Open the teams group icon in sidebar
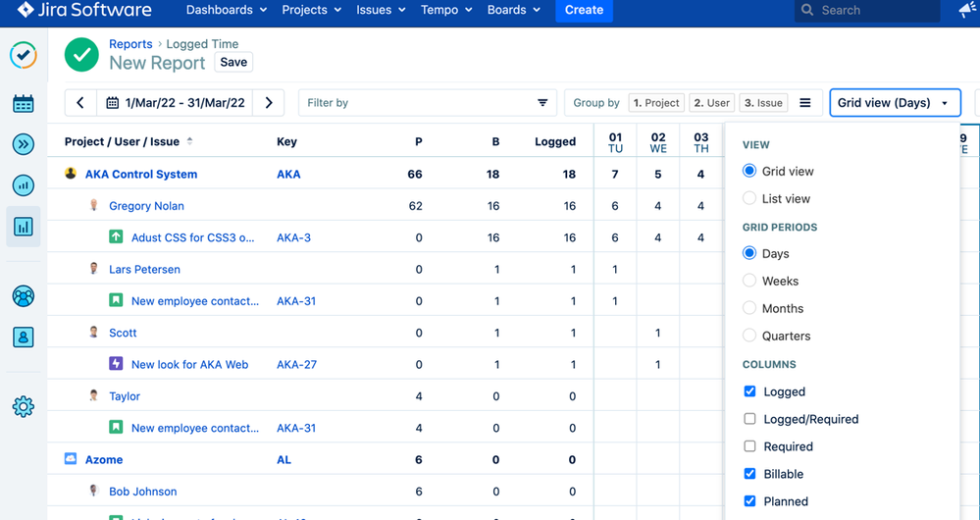Viewport: 980px width, 520px height. click(24, 296)
